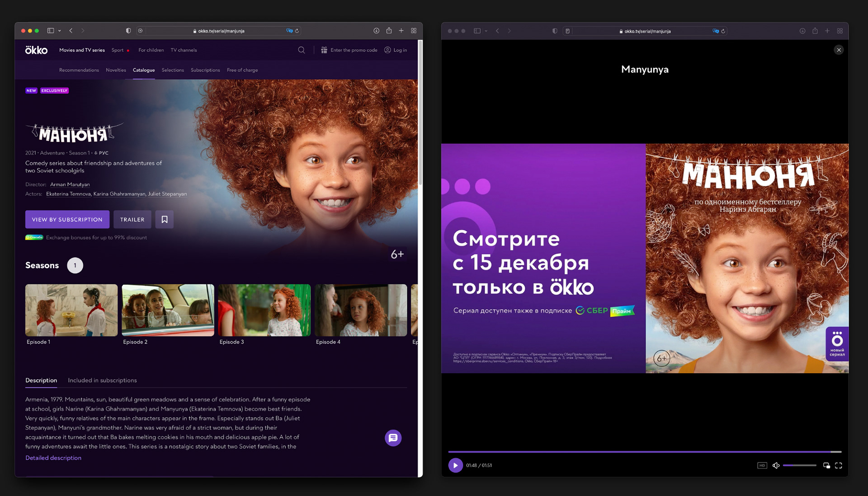The width and height of the screenshot is (868, 496).
Task: Switch to Recommendations tab
Action: (79, 70)
